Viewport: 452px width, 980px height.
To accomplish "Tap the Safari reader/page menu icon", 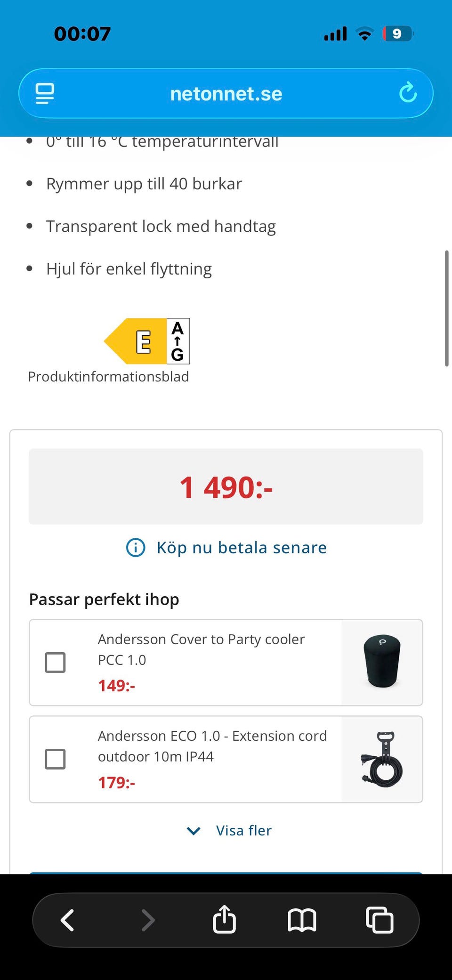I will 45,93.
